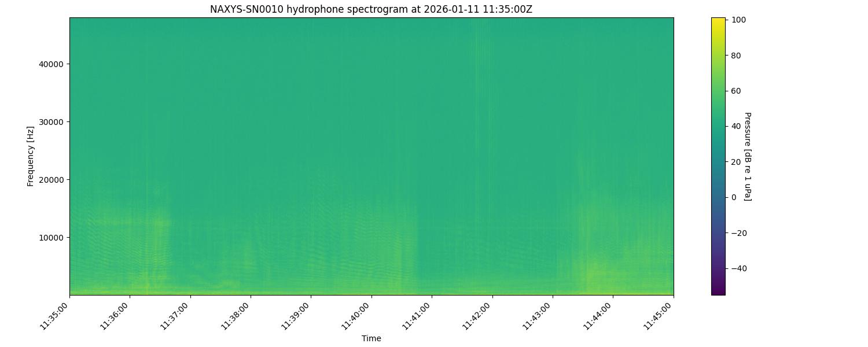Viewport: 868px width, 347px height.
Task: Click the 30000 Hz y-axis tick label
Action: coord(51,122)
